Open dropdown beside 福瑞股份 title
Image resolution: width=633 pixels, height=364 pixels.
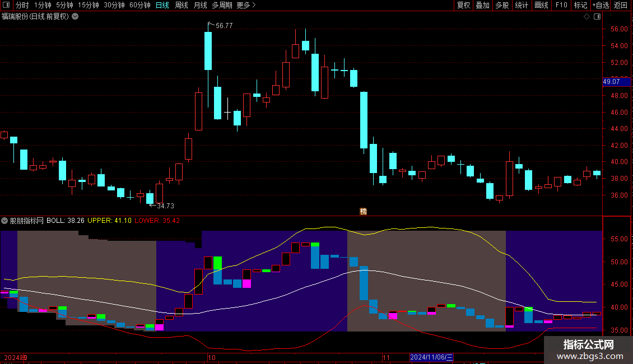tap(75, 17)
